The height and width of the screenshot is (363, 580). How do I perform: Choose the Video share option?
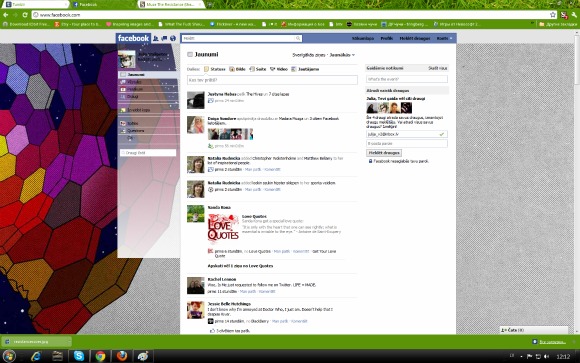(279, 69)
